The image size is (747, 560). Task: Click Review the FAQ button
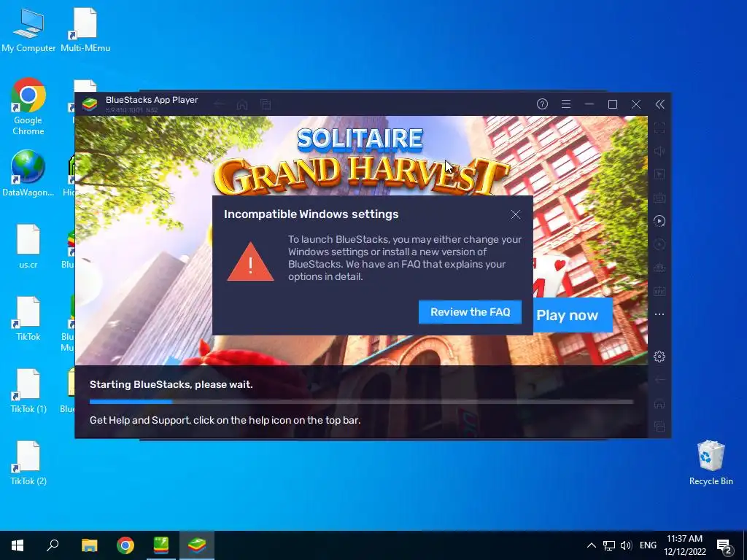pyautogui.click(x=471, y=312)
